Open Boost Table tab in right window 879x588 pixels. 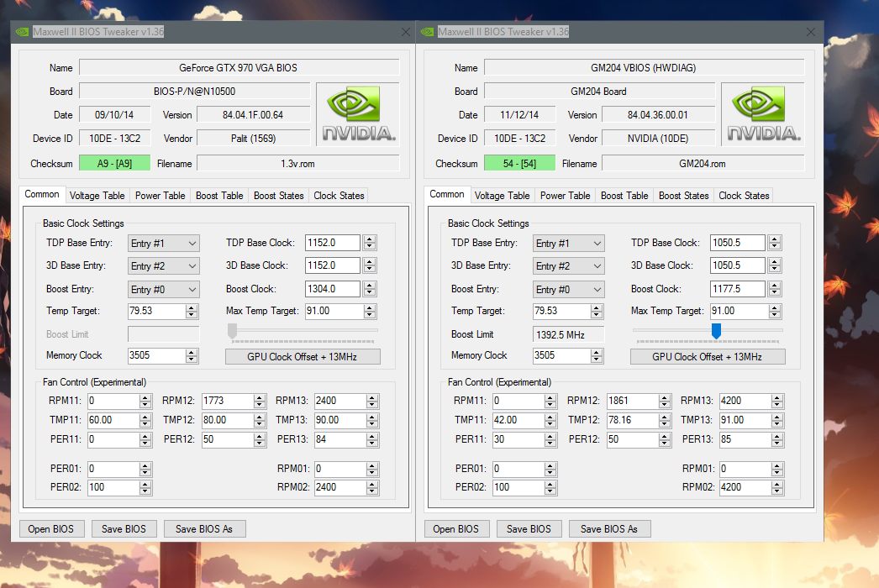click(624, 196)
